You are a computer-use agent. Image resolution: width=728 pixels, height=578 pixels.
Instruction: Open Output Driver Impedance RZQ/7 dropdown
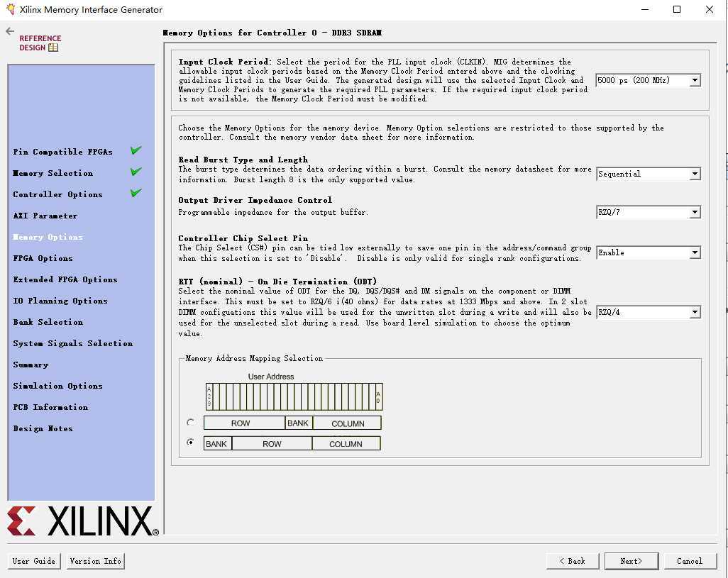(x=648, y=213)
